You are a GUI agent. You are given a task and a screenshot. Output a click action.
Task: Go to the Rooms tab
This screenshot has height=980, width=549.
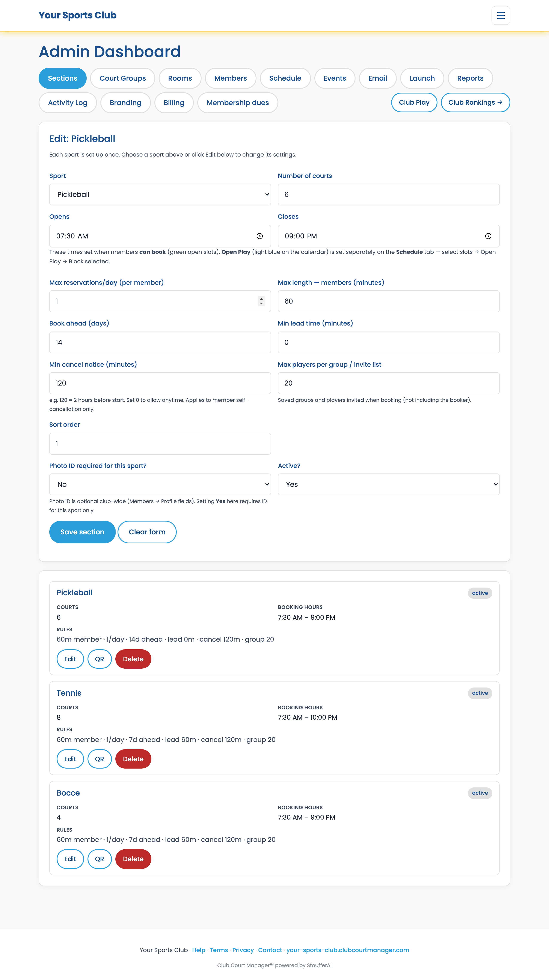[180, 78]
